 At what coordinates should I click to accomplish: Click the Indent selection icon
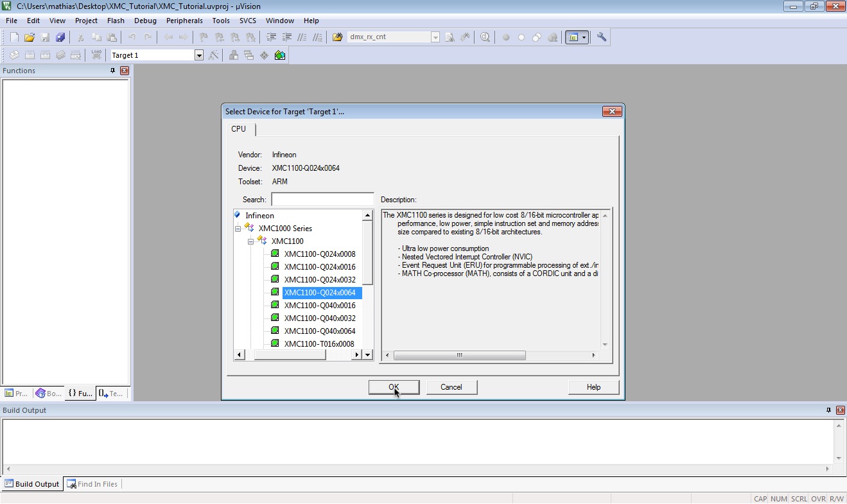[271, 37]
